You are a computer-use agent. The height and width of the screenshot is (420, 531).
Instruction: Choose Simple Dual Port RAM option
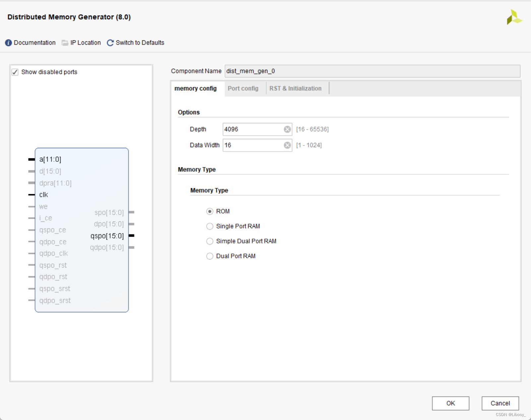coord(210,241)
